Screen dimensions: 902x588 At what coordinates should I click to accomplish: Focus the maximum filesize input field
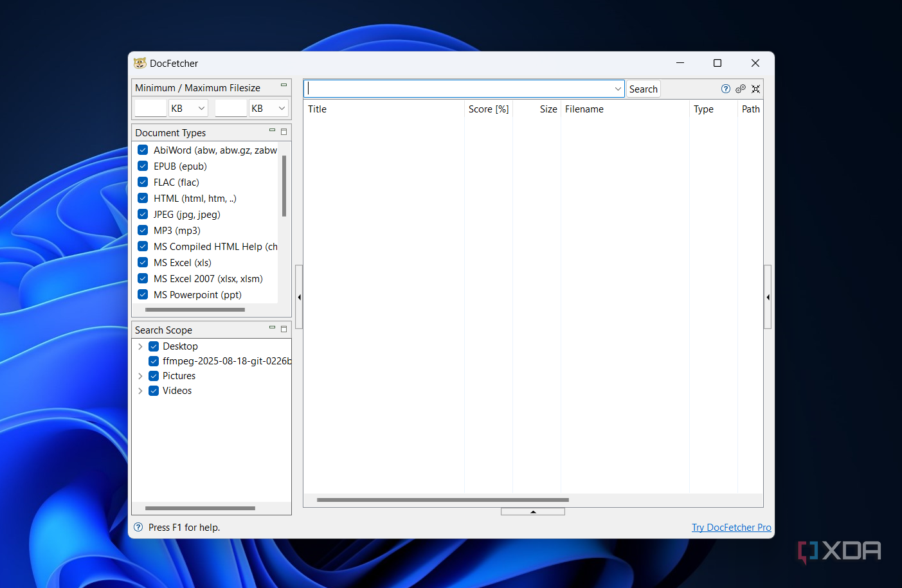click(x=231, y=109)
